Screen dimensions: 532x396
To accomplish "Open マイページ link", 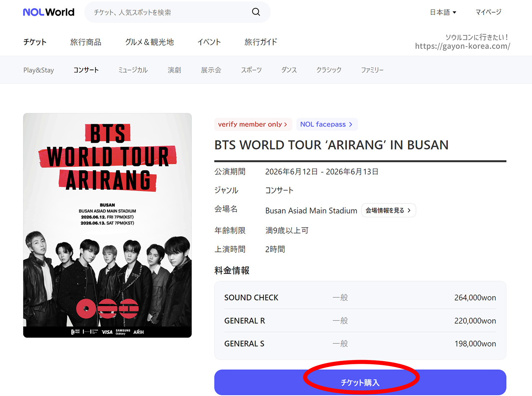I will [488, 12].
